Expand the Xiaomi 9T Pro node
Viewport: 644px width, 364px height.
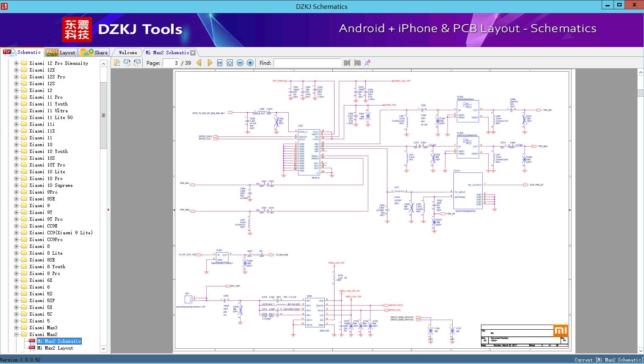click(17, 219)
